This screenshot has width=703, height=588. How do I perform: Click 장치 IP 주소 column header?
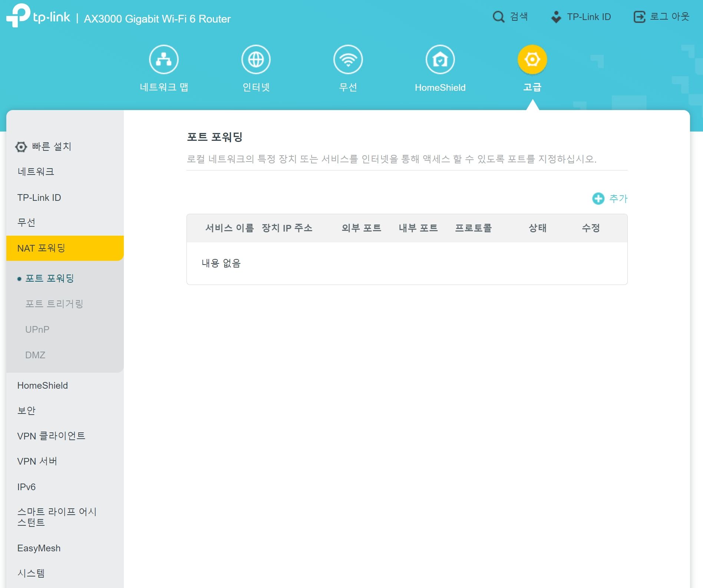pyautogui.click(x=287, y=228)
